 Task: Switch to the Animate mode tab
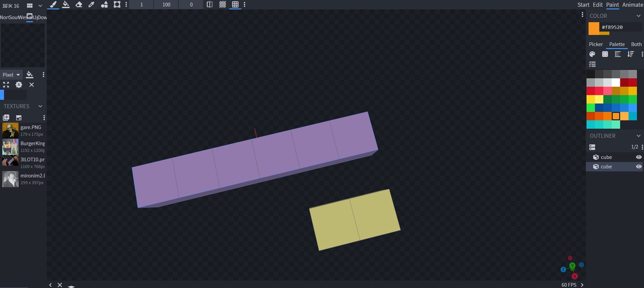point(632,5)
